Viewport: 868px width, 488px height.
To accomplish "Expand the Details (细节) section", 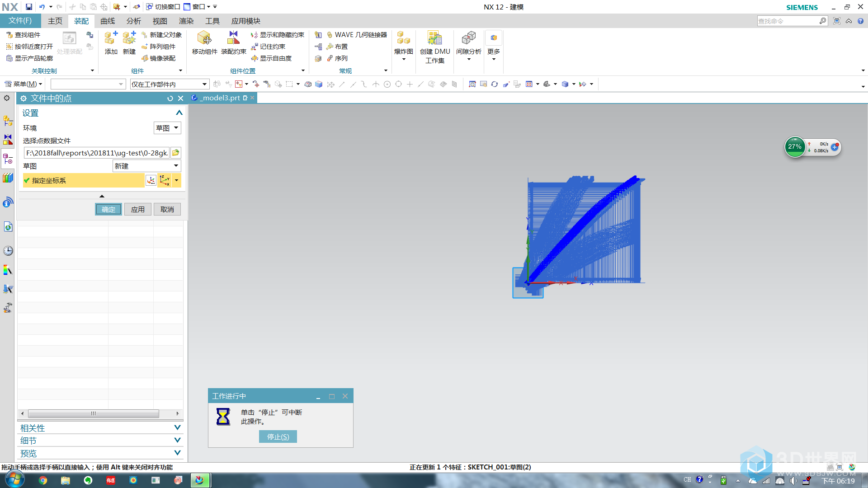I will [177, 440].
